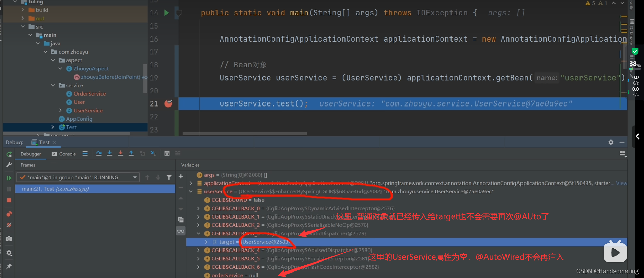Select the Test class in tree
644x278 pixels.
pyautogui.click(x=71, y=127)
